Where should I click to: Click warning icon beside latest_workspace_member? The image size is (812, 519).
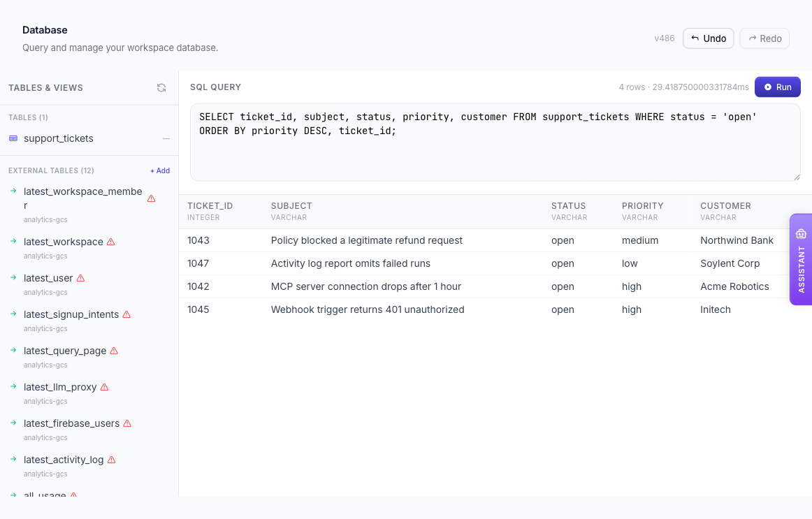pos(151,198)
